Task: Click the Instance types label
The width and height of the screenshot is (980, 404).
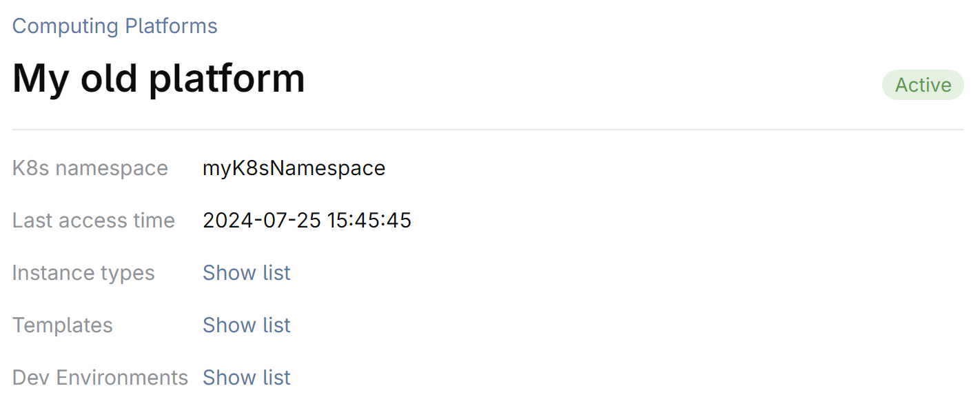Action: pos(83,273)
